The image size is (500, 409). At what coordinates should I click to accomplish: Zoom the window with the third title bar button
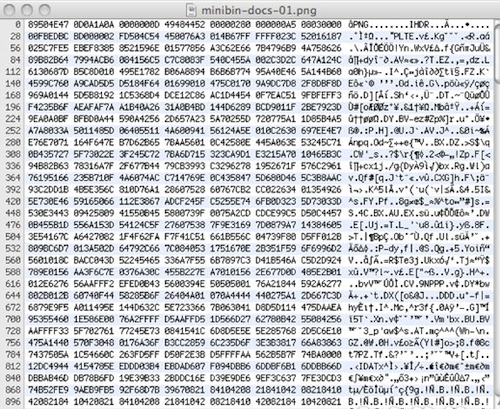click(44, 10)
